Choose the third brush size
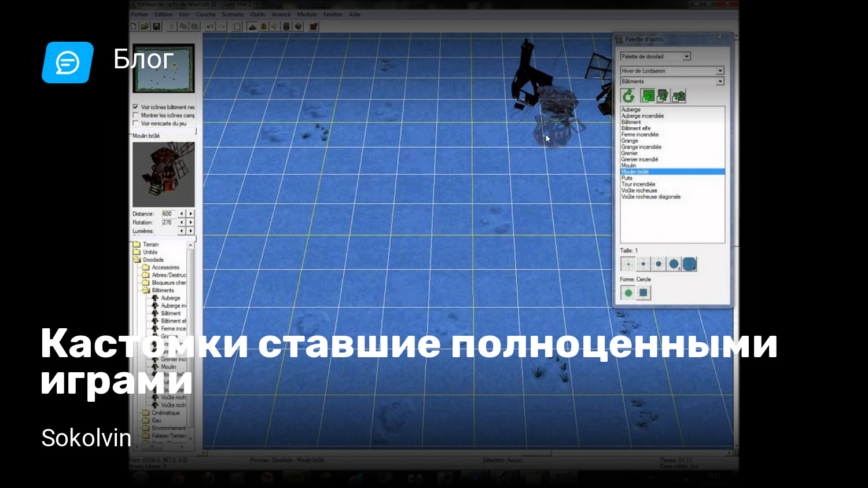The image size is (868, 488). [659, 264]
